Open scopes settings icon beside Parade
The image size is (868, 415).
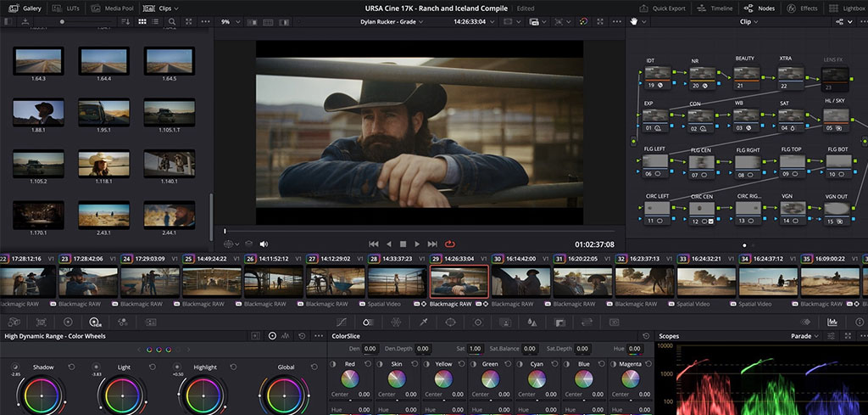point(831,336)
